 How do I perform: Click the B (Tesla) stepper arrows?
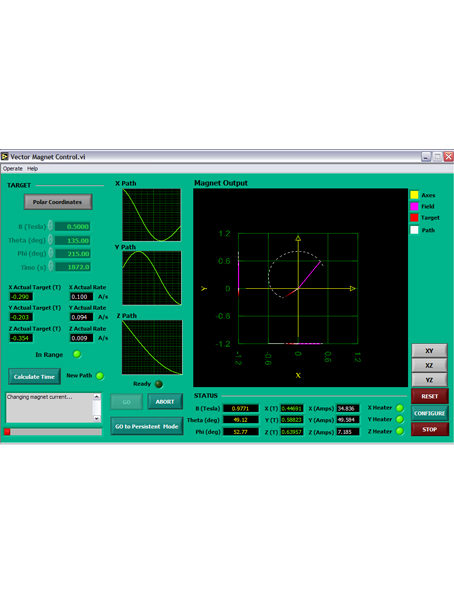(50, 226)
